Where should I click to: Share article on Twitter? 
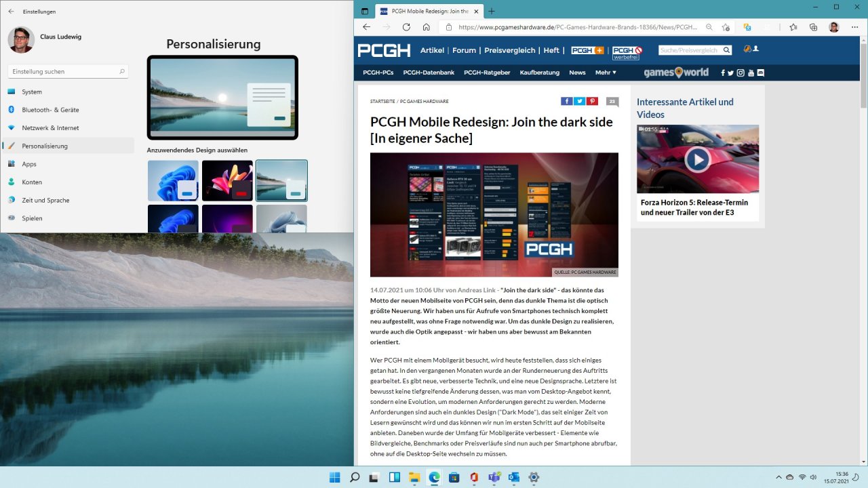click(580, 101)
